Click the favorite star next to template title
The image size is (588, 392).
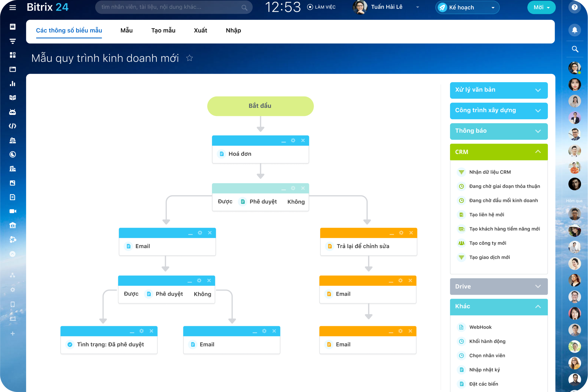[x=189, y=58]
